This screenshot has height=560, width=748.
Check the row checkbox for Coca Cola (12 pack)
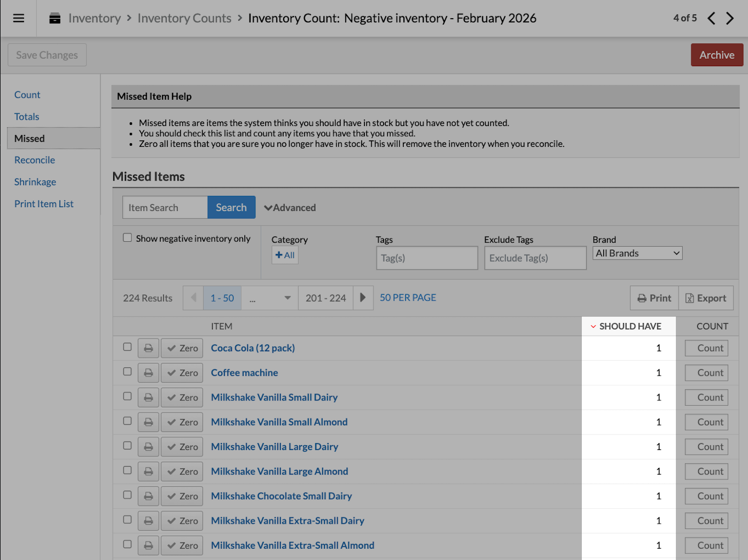pos(127,347)
